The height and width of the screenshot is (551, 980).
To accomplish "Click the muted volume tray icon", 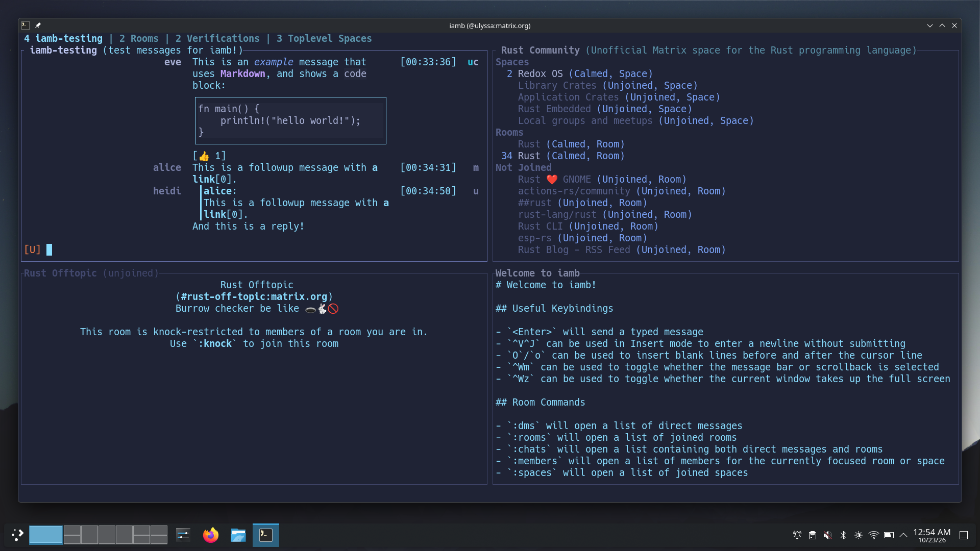I will point(828,535).
